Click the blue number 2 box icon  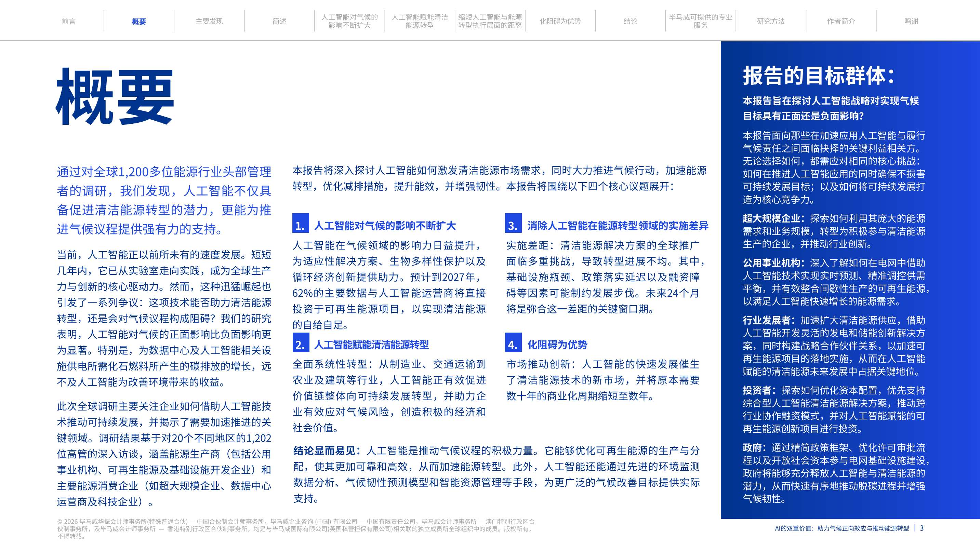point(300,342)
